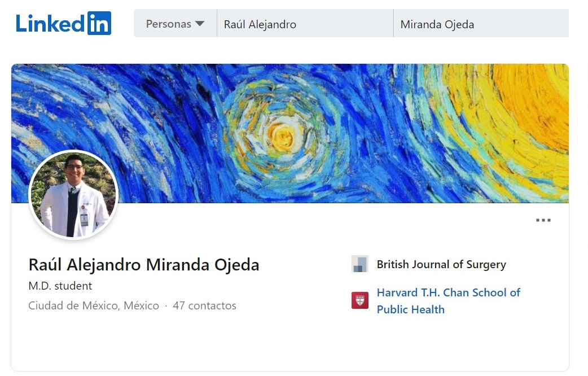This screenshot has width=588, height=376.
Task: Open the LinkedIn logo home link
Action: pos(63,23)
